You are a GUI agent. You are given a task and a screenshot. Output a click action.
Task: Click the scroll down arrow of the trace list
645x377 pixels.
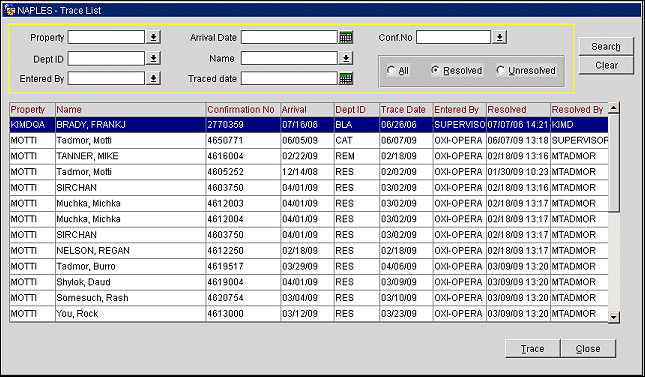click(x=614, y=317)
